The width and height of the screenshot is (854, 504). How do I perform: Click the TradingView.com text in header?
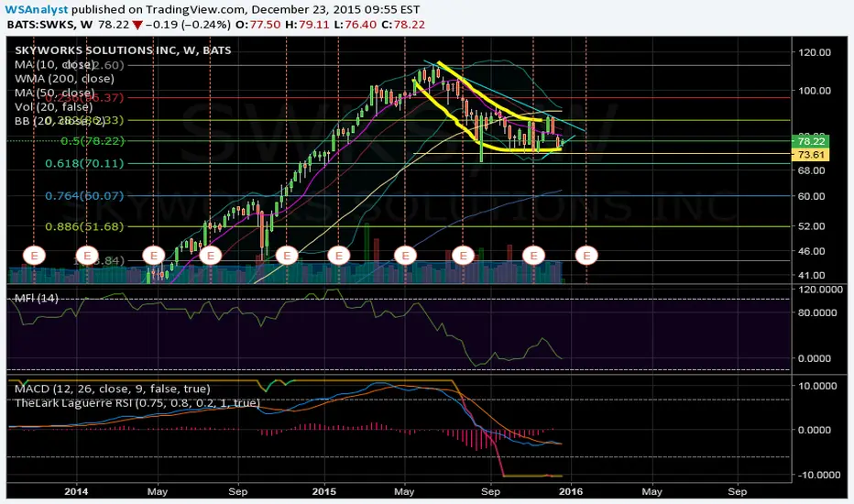click(x=195, y=9)
